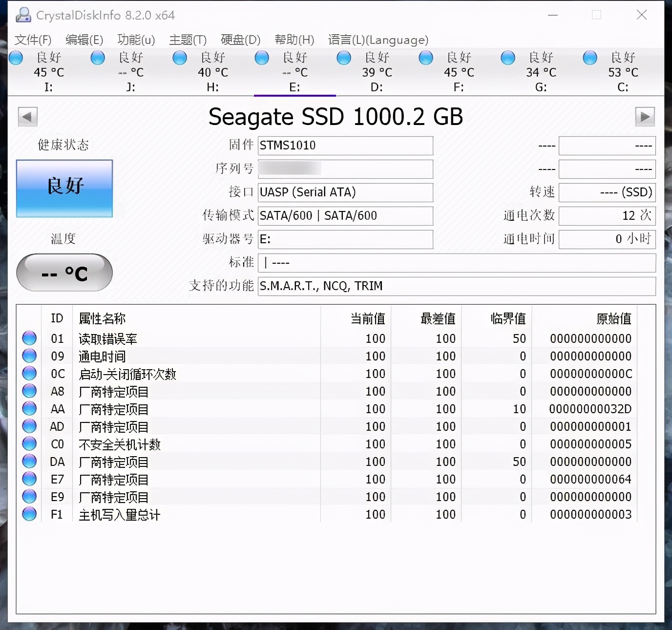Go to next disk with right arrow
672x630 pixels.
[645, 117]
